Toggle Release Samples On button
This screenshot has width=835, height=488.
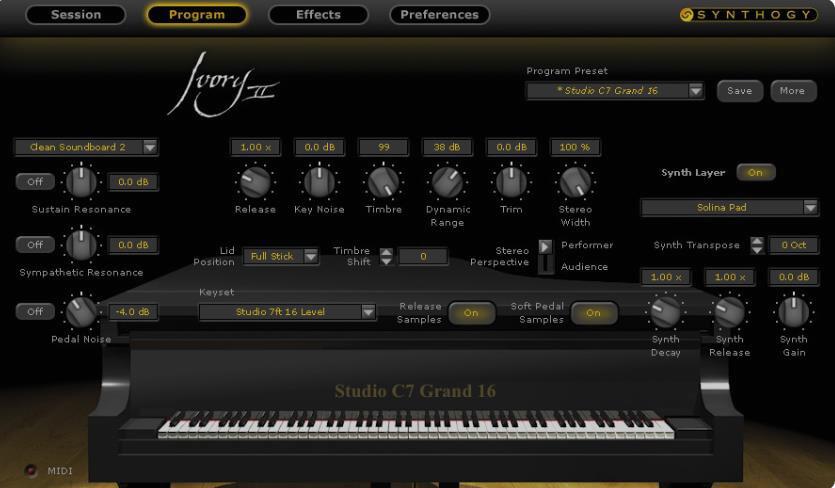pyautogui.click(x=471, y=313)
